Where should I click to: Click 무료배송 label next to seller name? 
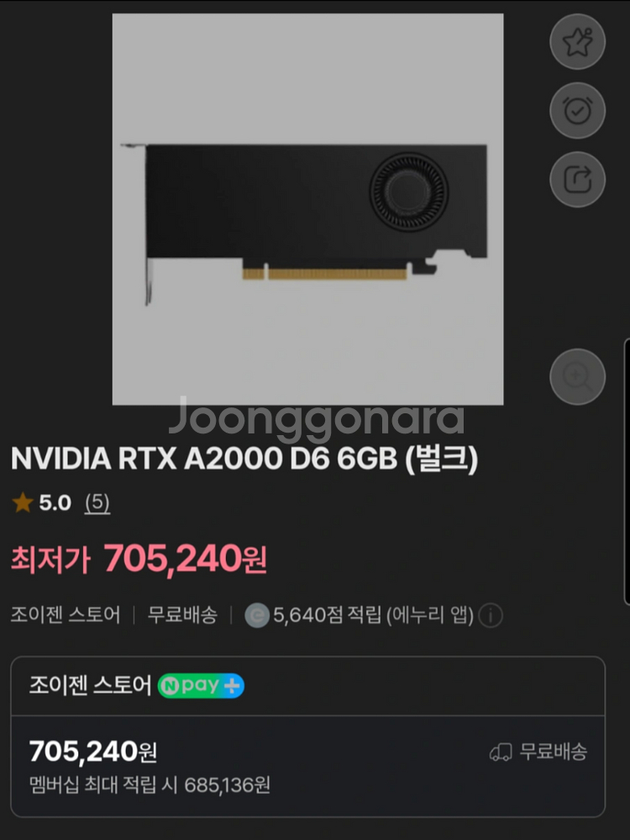coord(182,615)
